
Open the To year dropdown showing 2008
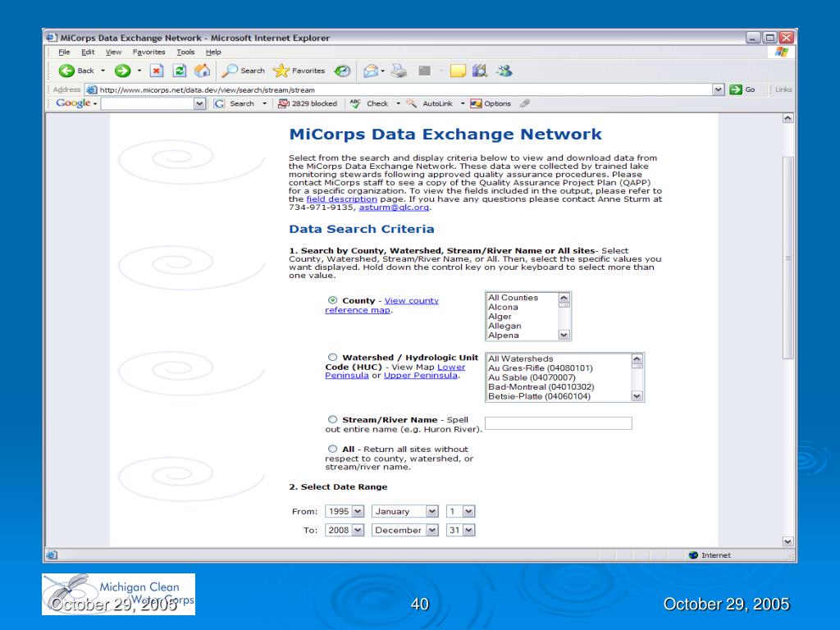coord(345,531)
